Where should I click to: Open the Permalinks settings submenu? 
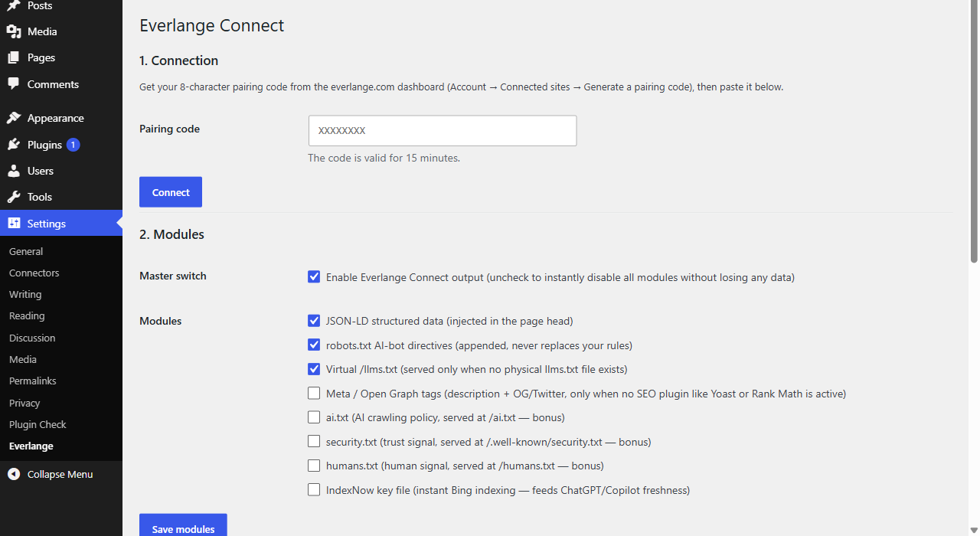click(33, 381)
